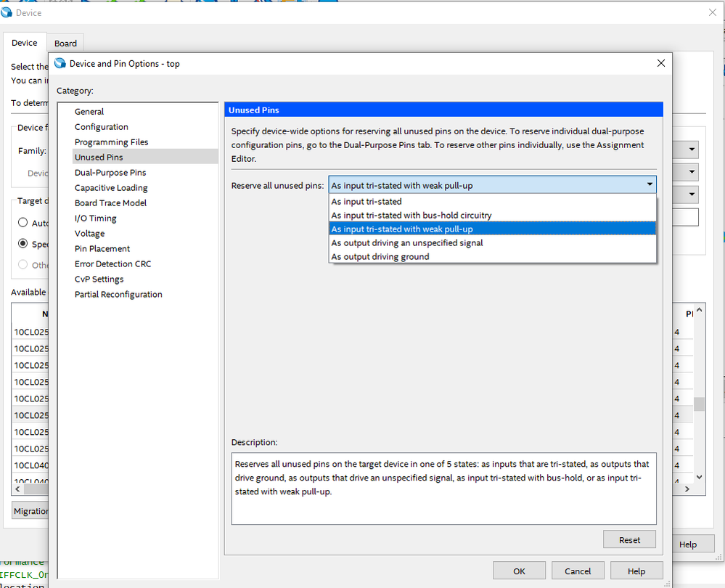Select the Capacitive Loading category

pyautogui.click(x=111, y=188)
